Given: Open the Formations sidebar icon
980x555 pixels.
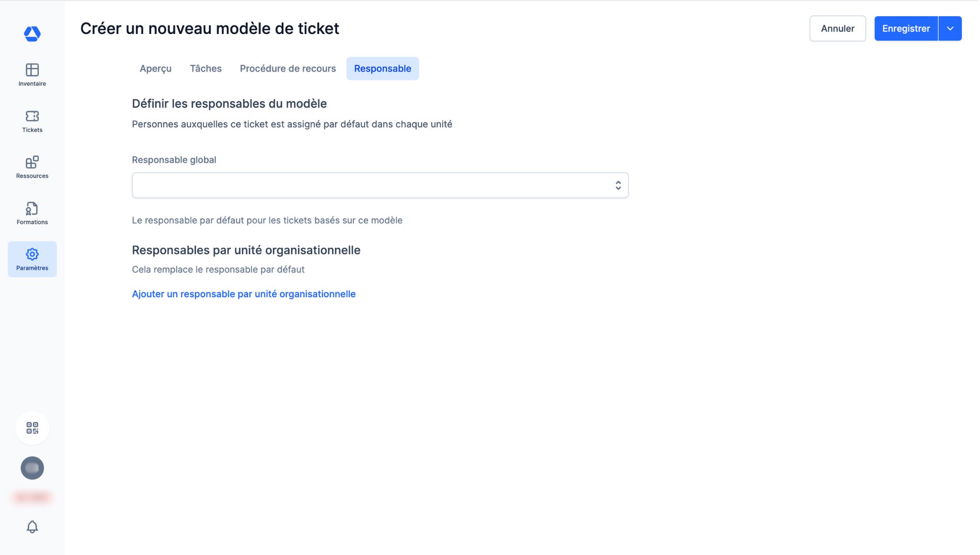Looking at the screenshot, I should tap(32, 209).
